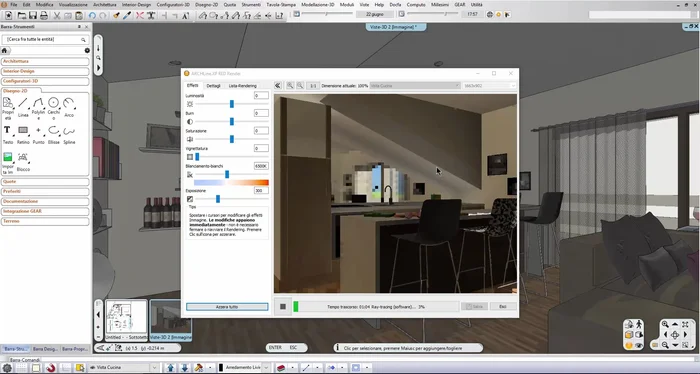Click the 1:1 zoom button

[313, 85]
